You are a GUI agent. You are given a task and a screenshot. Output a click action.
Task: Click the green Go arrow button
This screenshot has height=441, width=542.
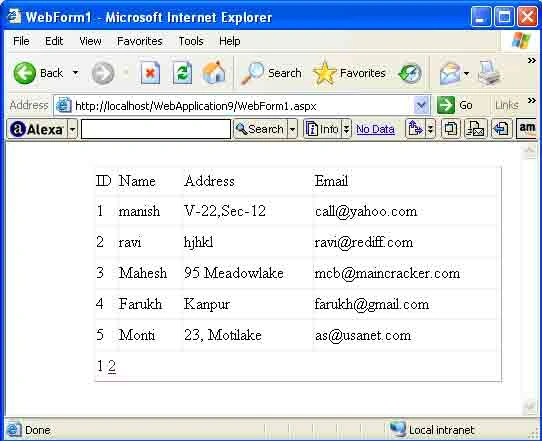[446, 105]
